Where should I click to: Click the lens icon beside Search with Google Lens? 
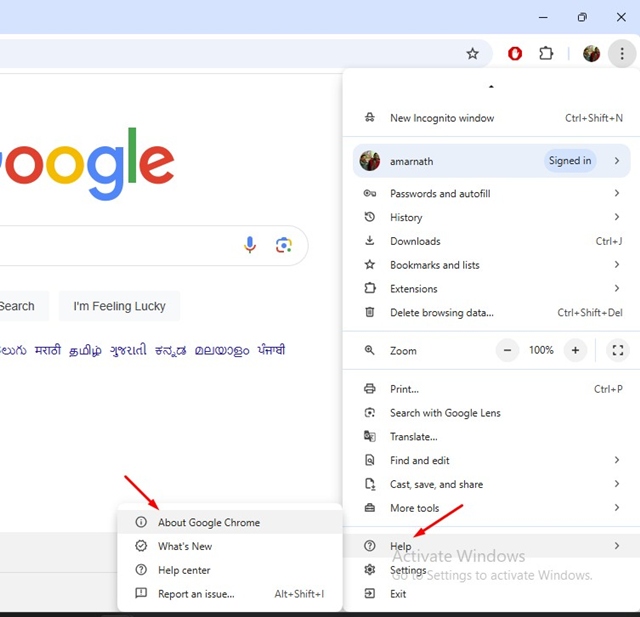click(x=370, y=413)
